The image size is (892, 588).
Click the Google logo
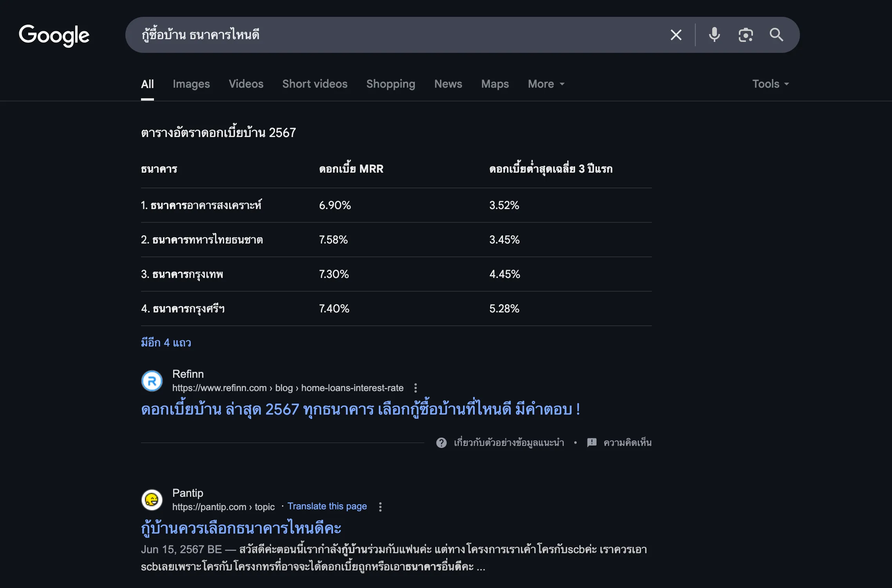tap(54, 35)
